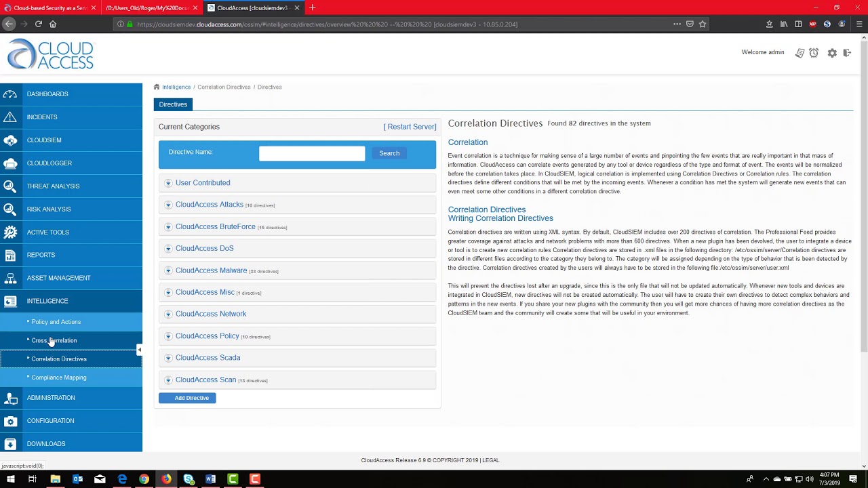Click Correlation Directives breadcrumb text

pyautogui.click(x=224, y=87)
